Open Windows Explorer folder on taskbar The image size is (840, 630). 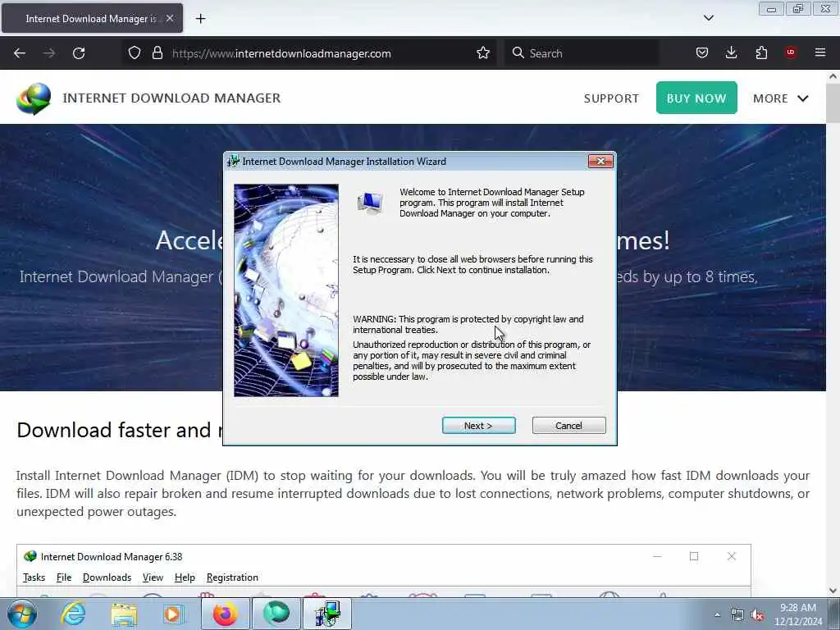coord(125,614)
